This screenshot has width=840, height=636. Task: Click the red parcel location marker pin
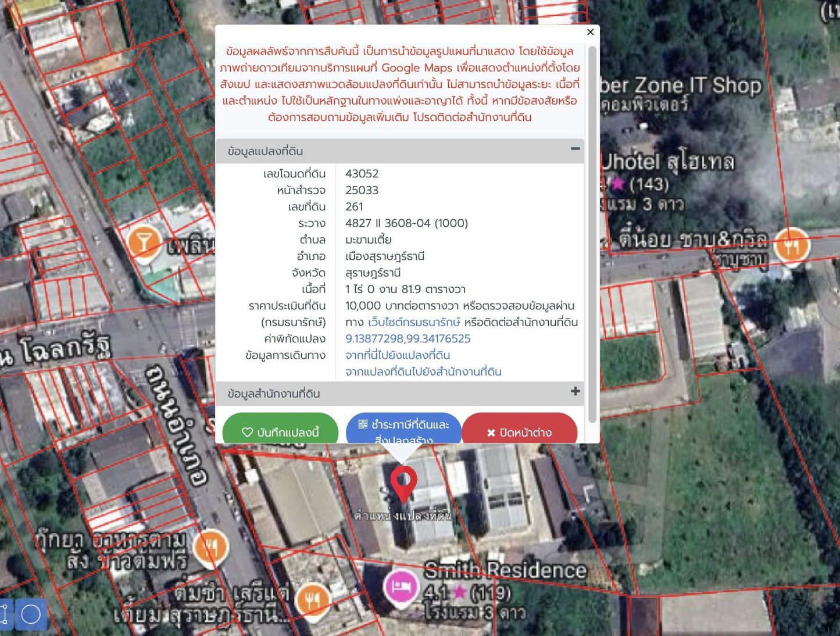tap(405, 481)
